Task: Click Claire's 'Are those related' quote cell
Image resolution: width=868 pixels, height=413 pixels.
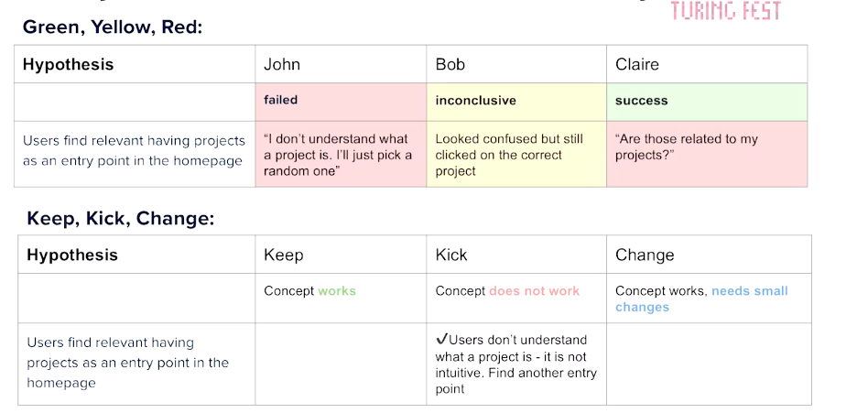Action: [x=706, y=155]
